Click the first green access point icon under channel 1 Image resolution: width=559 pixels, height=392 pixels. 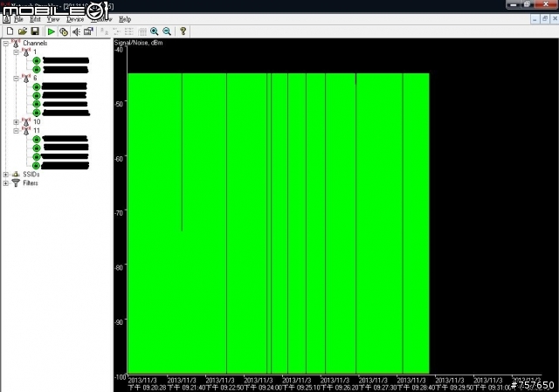coord(37,60)
